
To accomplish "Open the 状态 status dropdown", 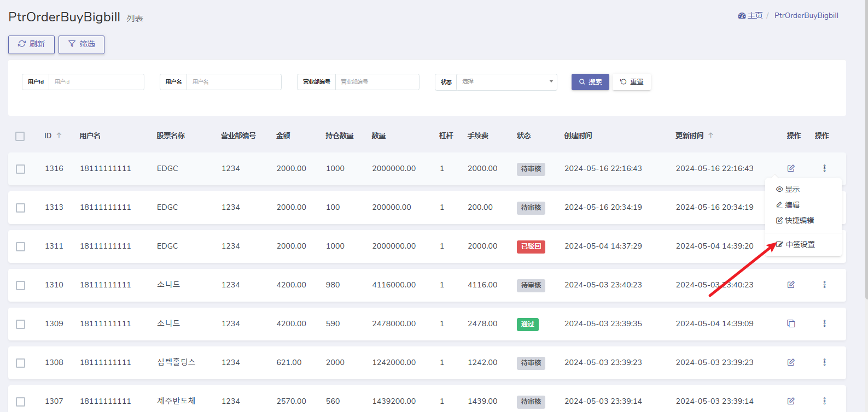I will pyautogui.click(x=506, y=82).
